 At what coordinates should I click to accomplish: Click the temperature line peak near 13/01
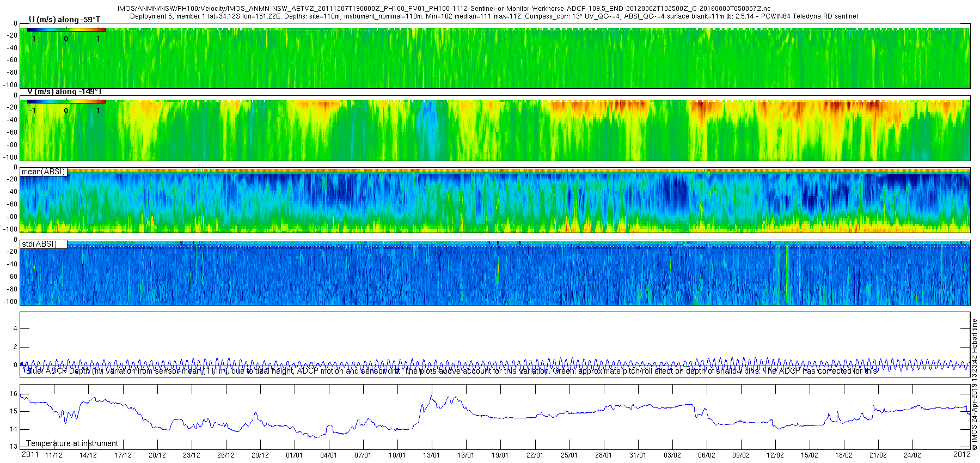click(x=431, y=397)
